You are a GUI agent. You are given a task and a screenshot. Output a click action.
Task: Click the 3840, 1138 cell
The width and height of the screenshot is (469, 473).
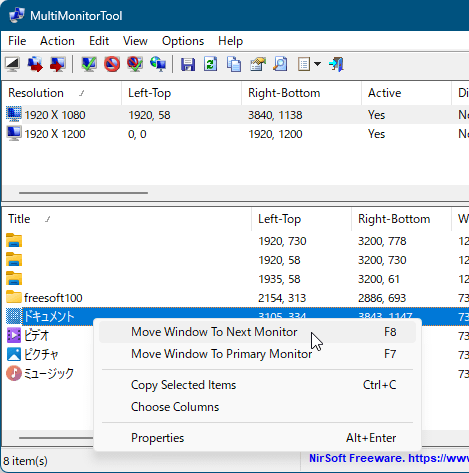275,115
